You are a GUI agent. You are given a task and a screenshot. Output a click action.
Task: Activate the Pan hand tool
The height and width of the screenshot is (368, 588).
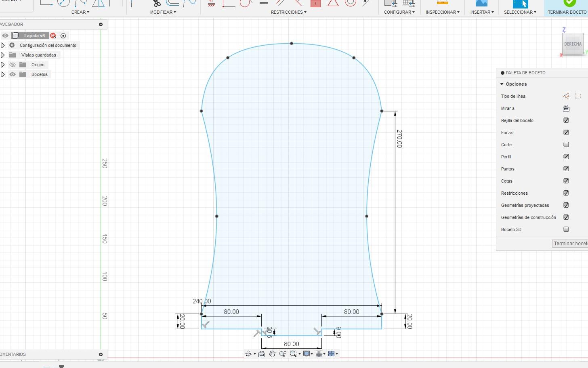pos(272,354)
